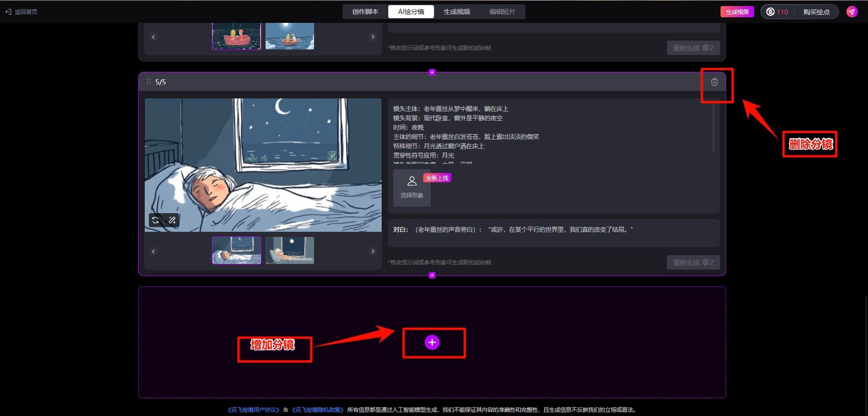This screenshot has height=416, width=868.
Task: Add a new shot with the large purple plus
Action: [x=432, y=343]
